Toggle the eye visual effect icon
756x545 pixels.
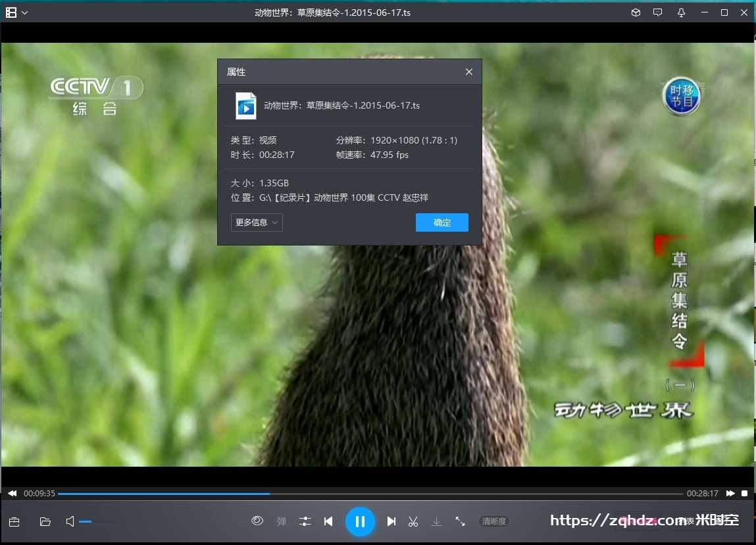click(x=257, y=521)
